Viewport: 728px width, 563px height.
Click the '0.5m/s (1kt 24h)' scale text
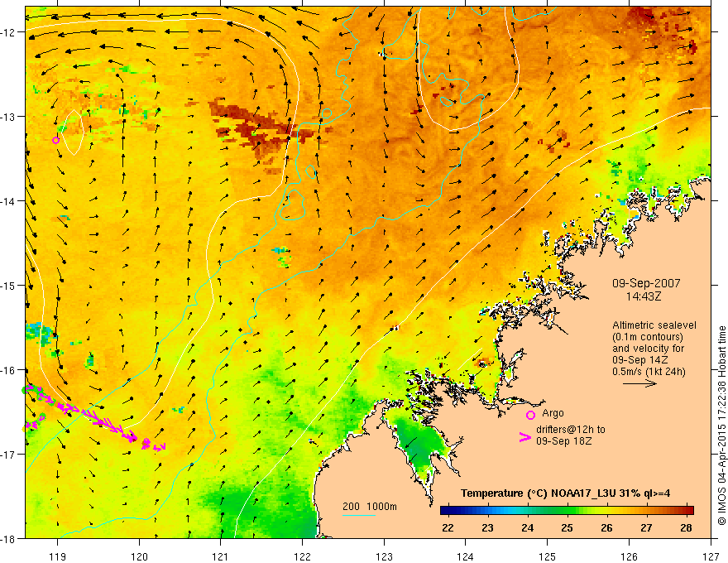click(649, 372)
